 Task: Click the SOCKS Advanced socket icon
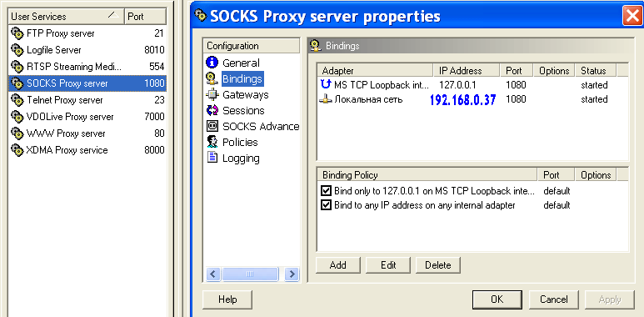(x=212, y=126)
